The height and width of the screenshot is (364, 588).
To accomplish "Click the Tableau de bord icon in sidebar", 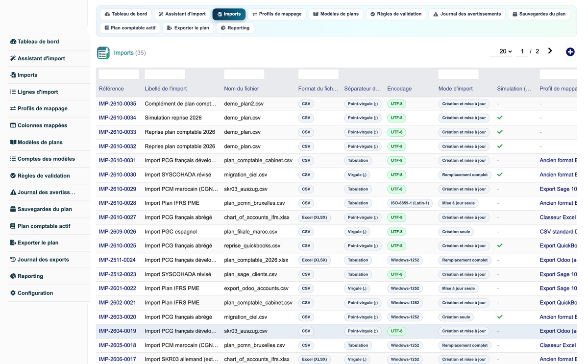I will (13, 42).
